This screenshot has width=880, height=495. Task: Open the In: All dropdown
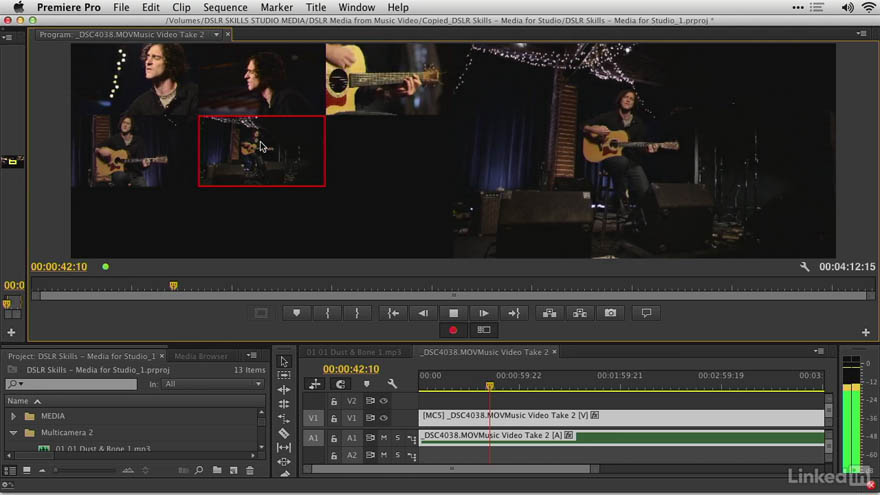[213, 384]
